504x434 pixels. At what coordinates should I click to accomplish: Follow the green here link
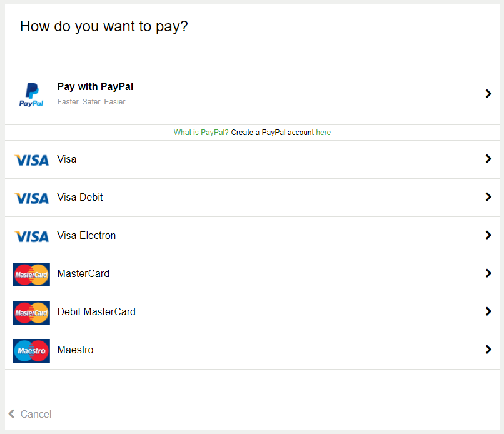pyautogui.click(x=323, y=133)
